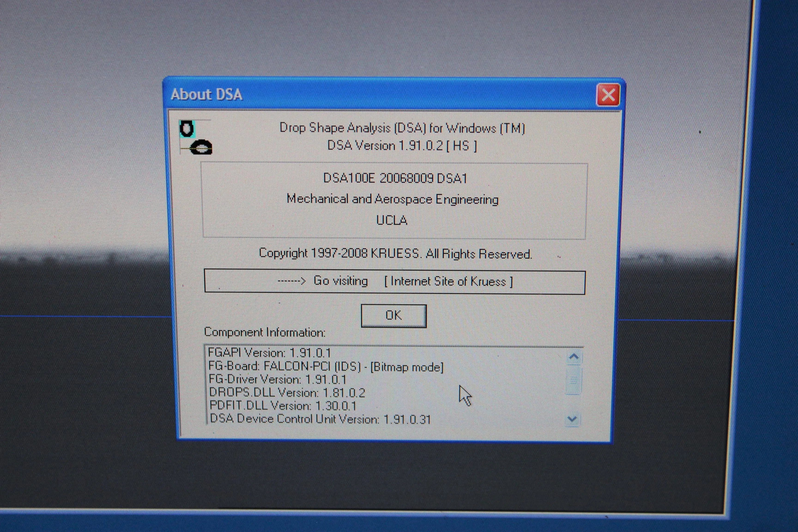Click the DSA Version 1.91.0.2 [ HS ] text

coord(402,146)
